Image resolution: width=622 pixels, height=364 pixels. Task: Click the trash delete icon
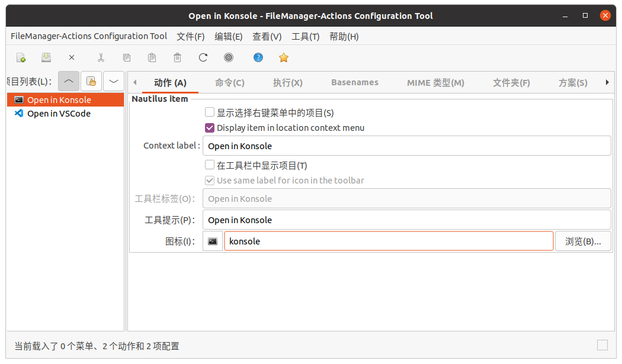point(177,57)
